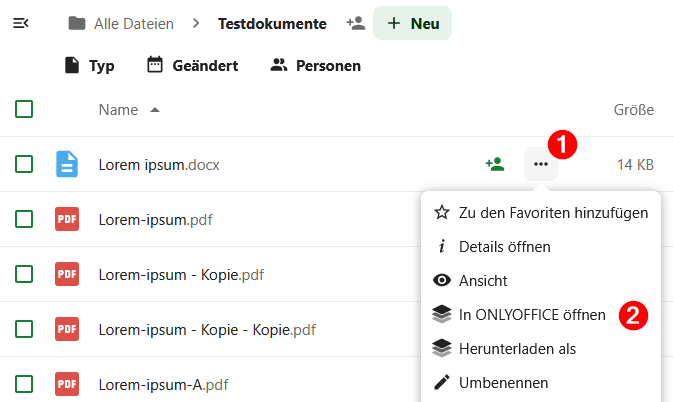Choose 'In ONLYOFFICE öffnen' from the menu

(531, 314)
